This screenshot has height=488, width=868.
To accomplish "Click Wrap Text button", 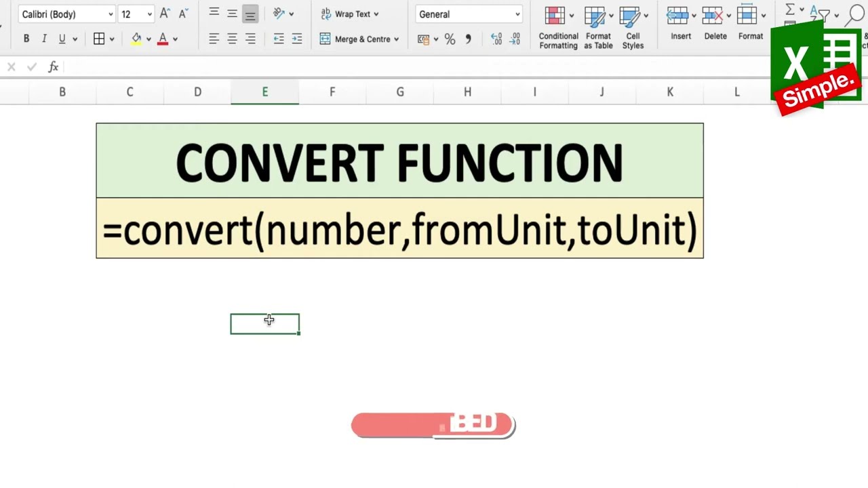I will point(349,14).
